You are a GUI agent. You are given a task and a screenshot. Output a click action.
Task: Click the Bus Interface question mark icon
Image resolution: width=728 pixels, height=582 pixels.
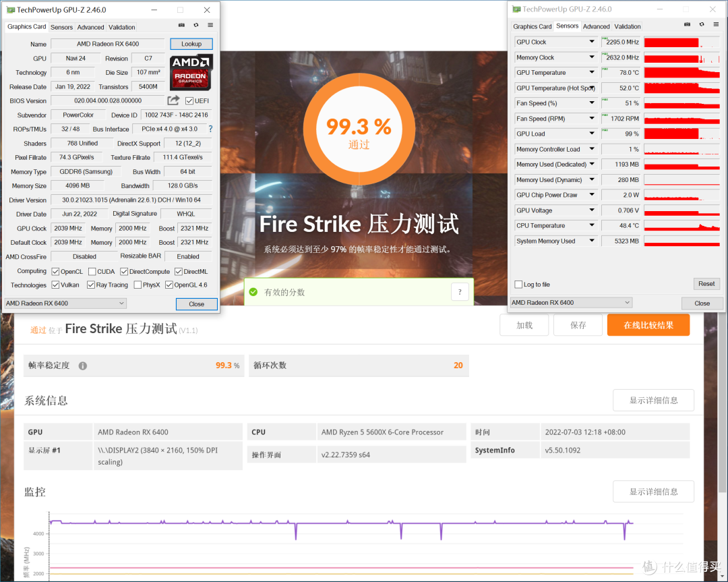(210, 129)
